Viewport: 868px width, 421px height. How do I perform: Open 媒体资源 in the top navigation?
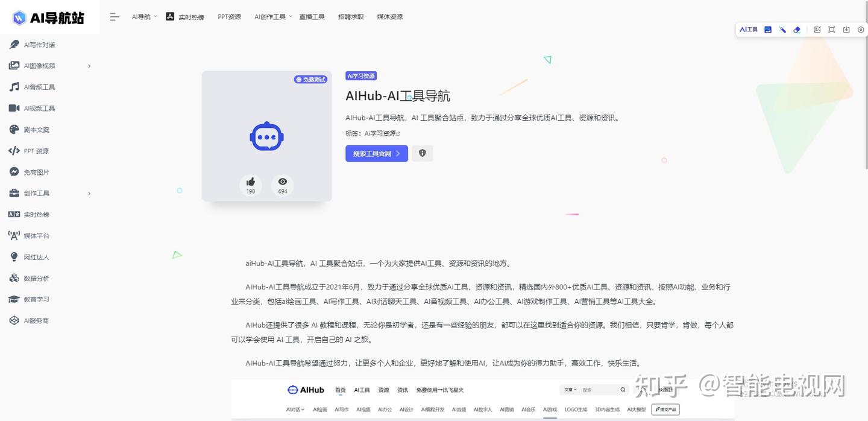pos(390,17)
